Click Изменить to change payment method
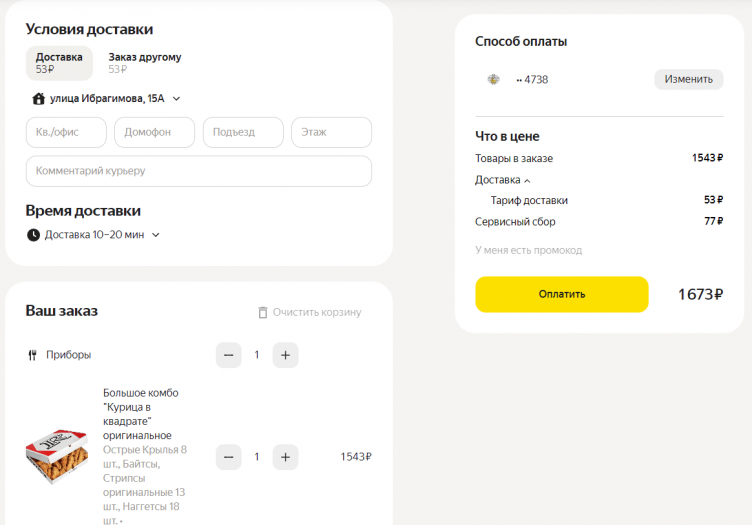Image resolution: width=752 pixels, height=525 pixels. click(688, 80)
